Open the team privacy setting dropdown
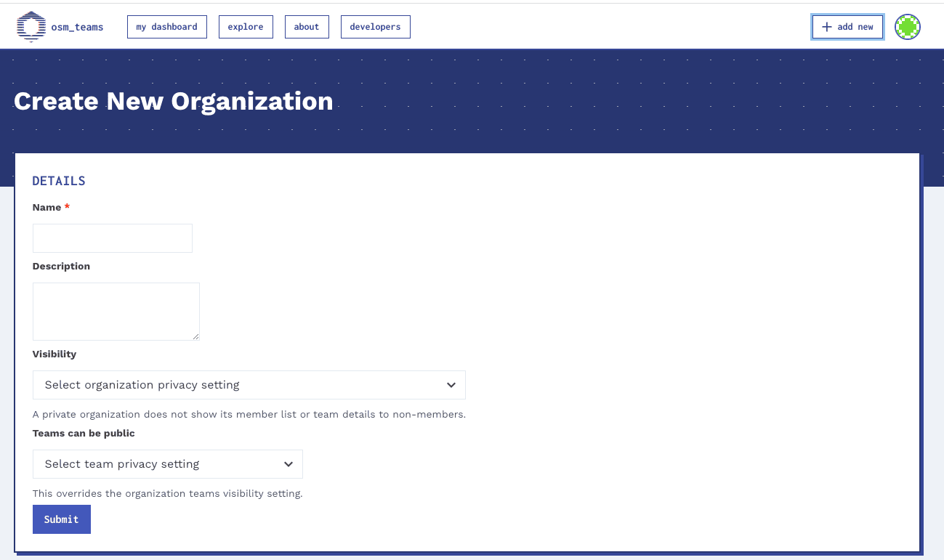Screen dimensions: 944x560 pyautogui.click(x=167, y=463)
